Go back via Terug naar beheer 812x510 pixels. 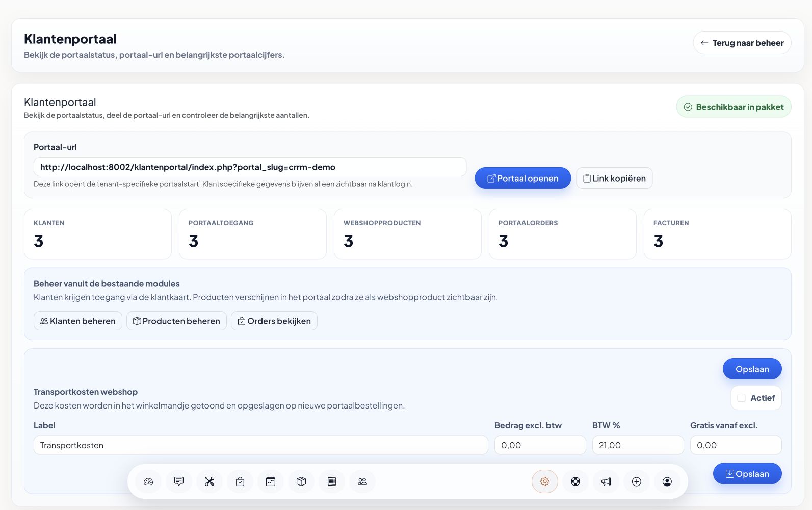pyautogui.click(x=742, y=43)
